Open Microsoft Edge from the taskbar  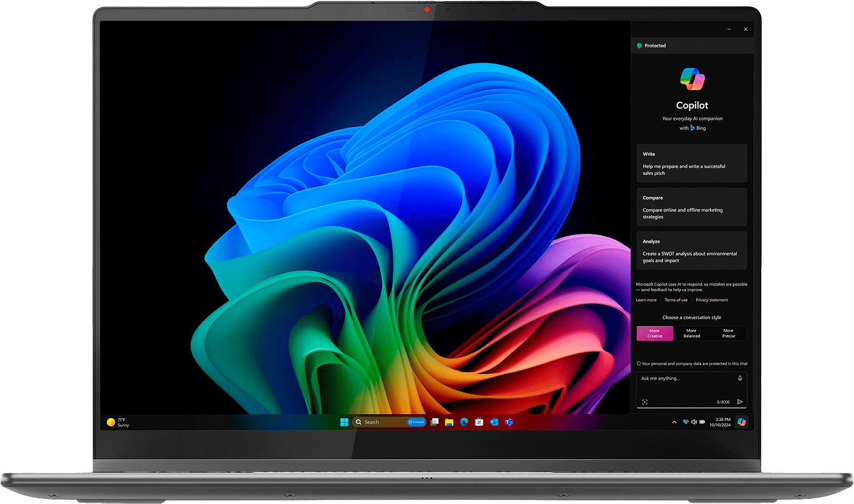coord(464,422)
